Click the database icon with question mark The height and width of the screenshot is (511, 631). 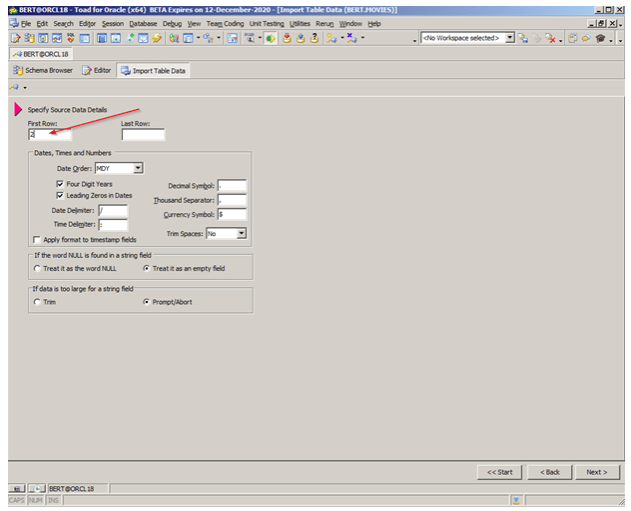click(314, 38)
